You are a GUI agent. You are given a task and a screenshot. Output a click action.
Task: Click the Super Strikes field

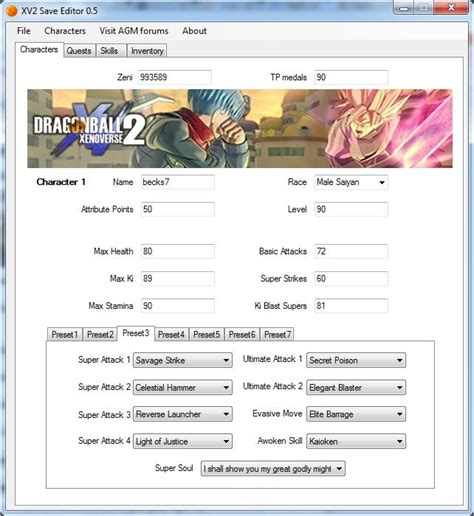point(351,279)
